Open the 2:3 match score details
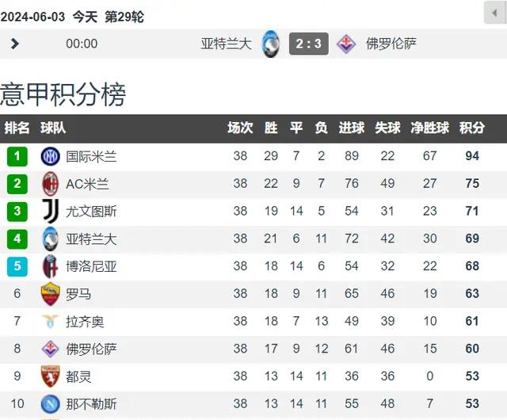 tap(309, 44)
